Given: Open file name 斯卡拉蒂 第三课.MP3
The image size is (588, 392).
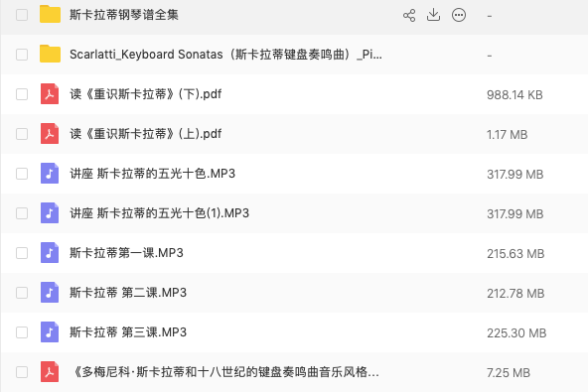Looking at the screenshot, I should click(x=128, y=332).
